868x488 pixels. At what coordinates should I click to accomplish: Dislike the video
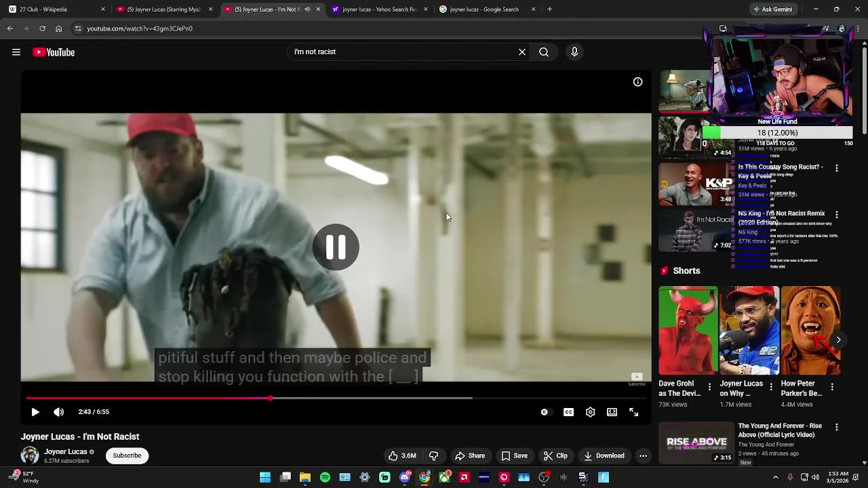click(433, 455)
